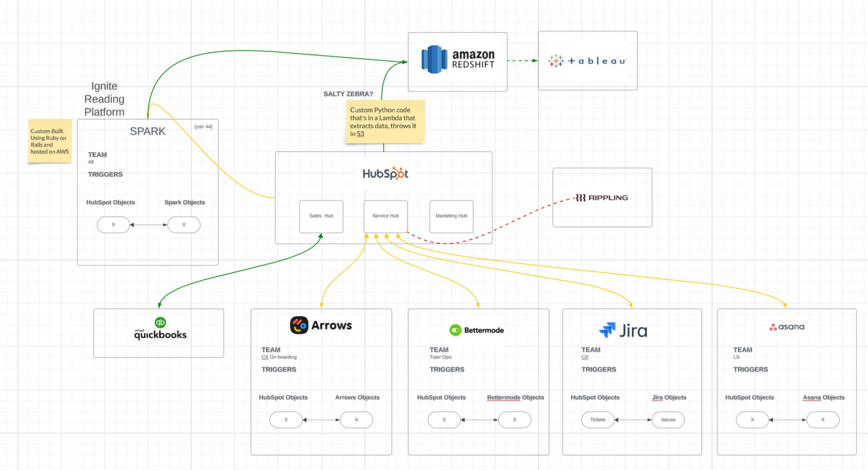The height and width of the screenshot is (470, 868).
Task: Select Tutor Ops team text
Action: [x=440, y=357]
